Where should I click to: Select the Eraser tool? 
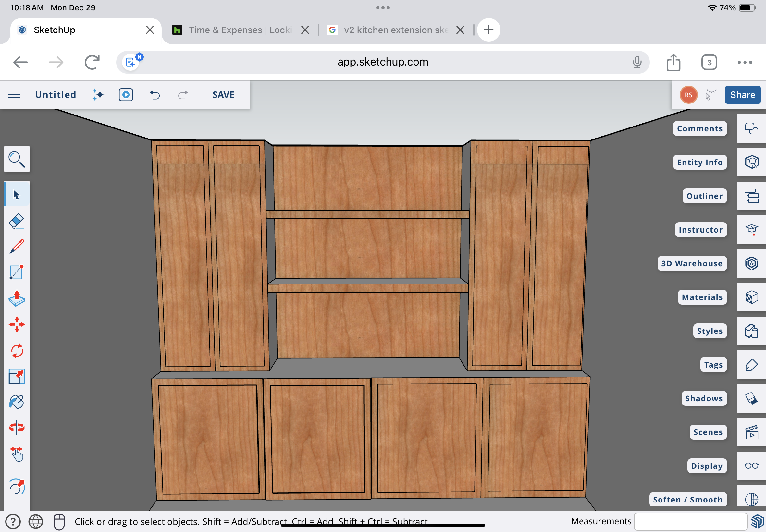(16, 221)
